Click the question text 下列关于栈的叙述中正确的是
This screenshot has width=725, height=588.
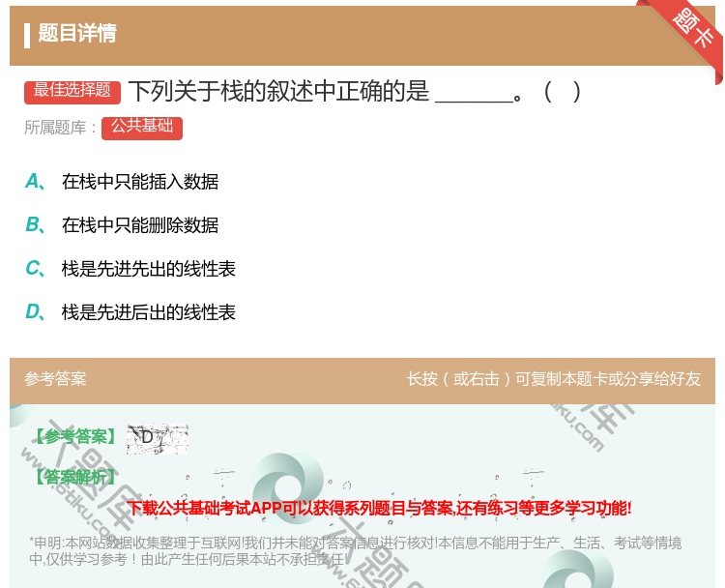pos(278,91)
